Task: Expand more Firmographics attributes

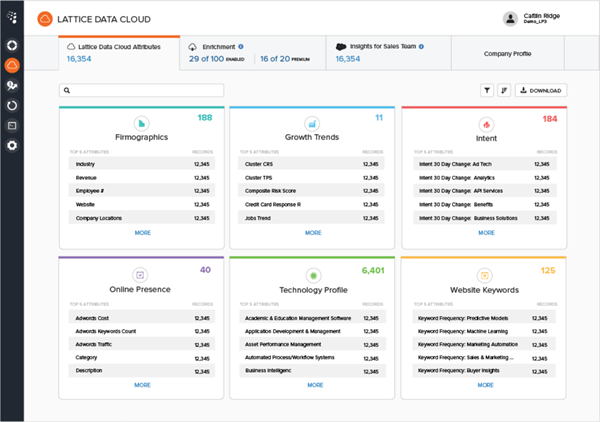Action: [x=142, y=232]
